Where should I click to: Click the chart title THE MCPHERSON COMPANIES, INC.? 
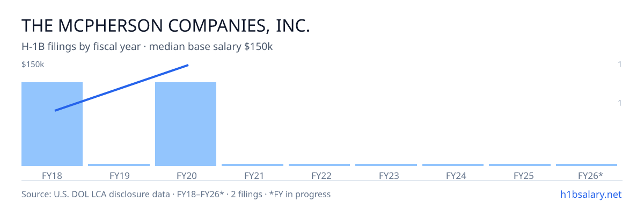pyautogui.click(x=165, y=26)
